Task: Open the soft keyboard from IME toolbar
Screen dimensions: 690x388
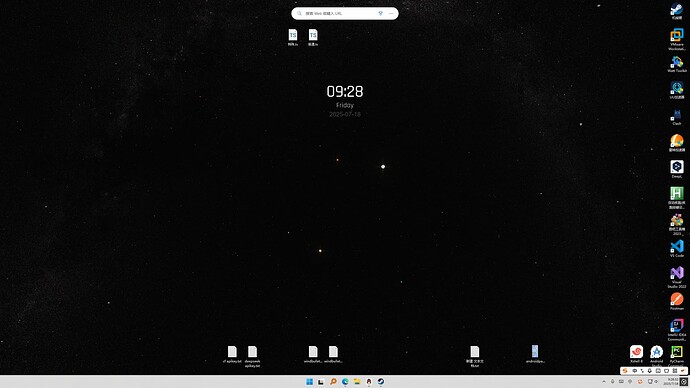Action: point(658,371)
